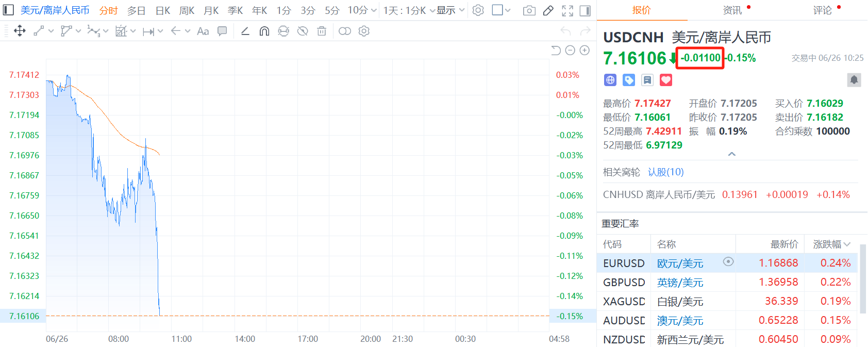Collapse the quote details chevron

(731, 154)
